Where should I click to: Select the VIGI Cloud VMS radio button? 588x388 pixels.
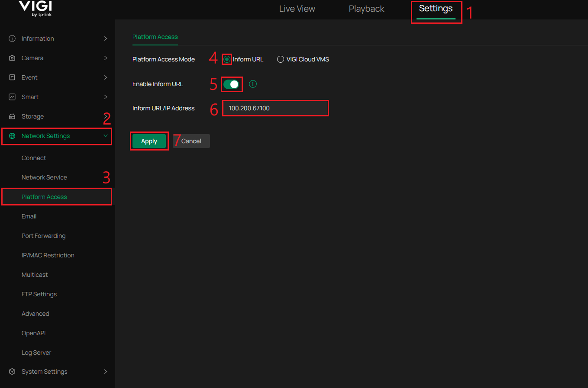[x=280, y=59]
